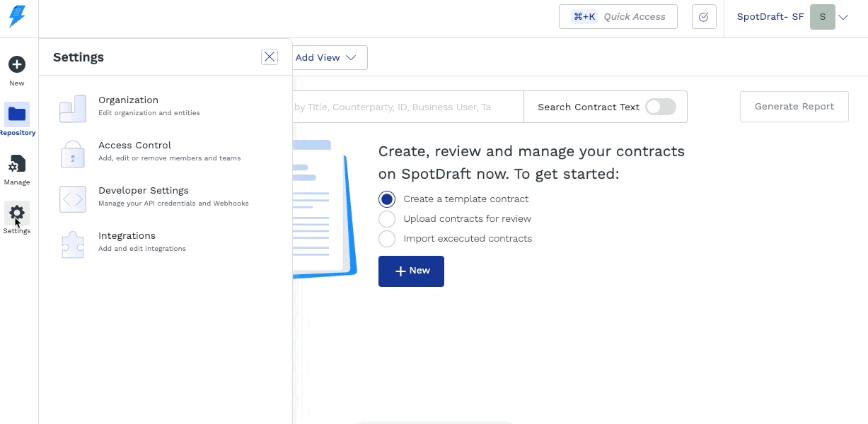This screenshot has width=868, height=424.
Task: Open the New plus icon in sidebar
Action: coord(17,64)
